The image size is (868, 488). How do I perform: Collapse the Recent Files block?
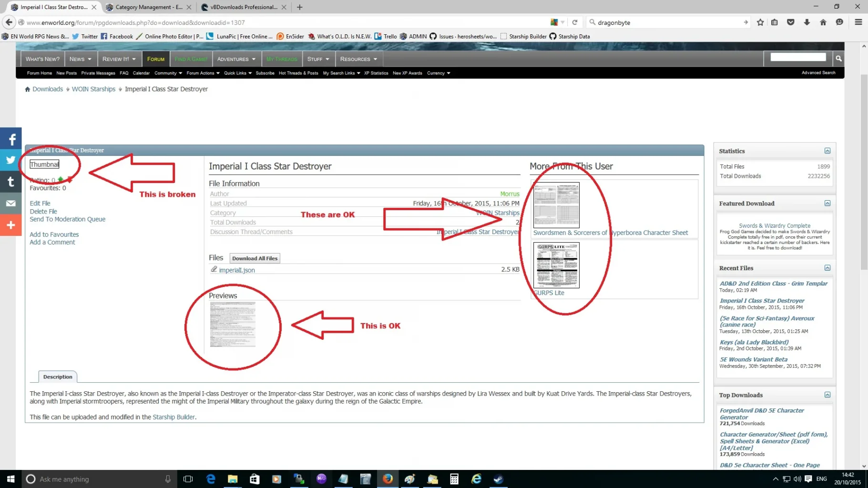(827, 268)
